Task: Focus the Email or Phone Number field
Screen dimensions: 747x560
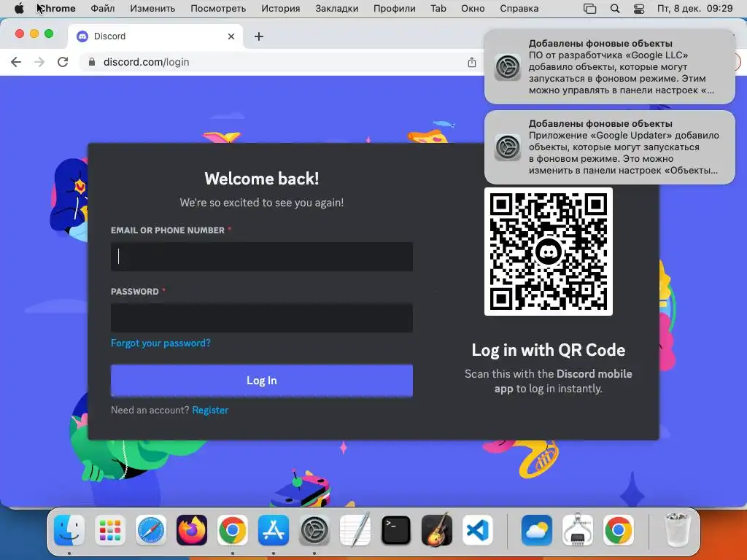Action: [262, 257]
